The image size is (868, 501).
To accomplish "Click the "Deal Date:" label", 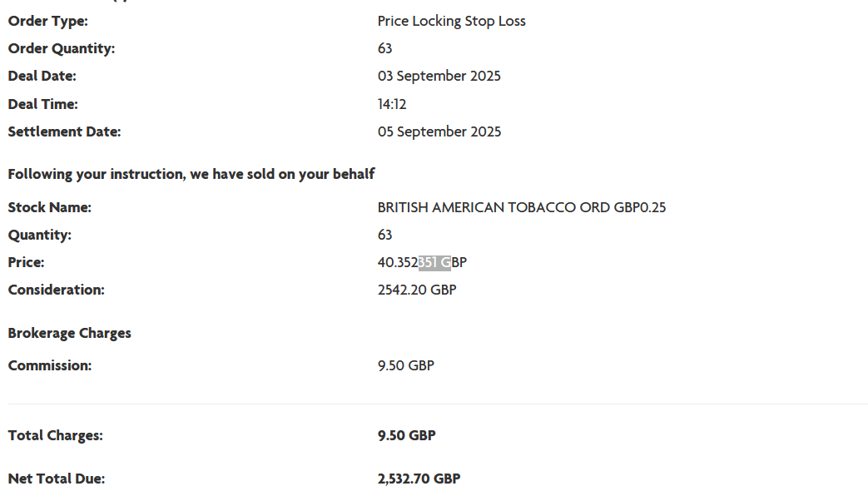I will click(42, 76).
